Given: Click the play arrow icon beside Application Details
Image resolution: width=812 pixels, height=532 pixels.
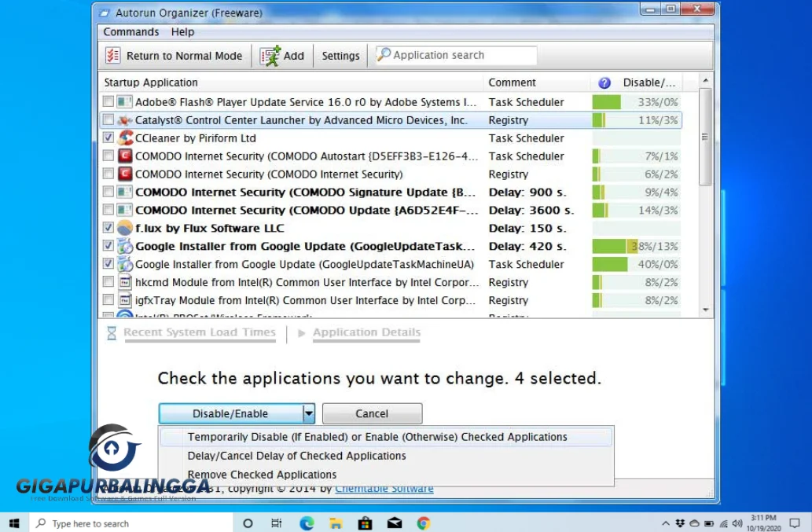Looking at the screenshot, I should (x=301, y=333).
